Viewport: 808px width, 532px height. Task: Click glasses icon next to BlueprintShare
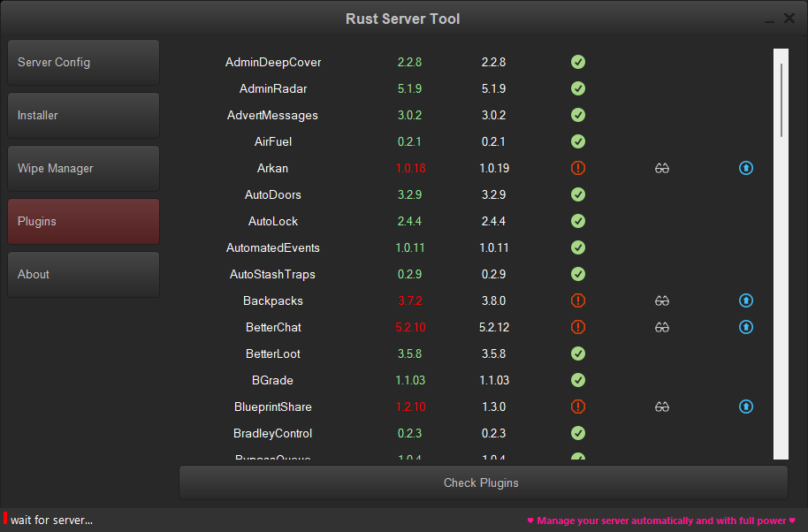pos(662,407)
